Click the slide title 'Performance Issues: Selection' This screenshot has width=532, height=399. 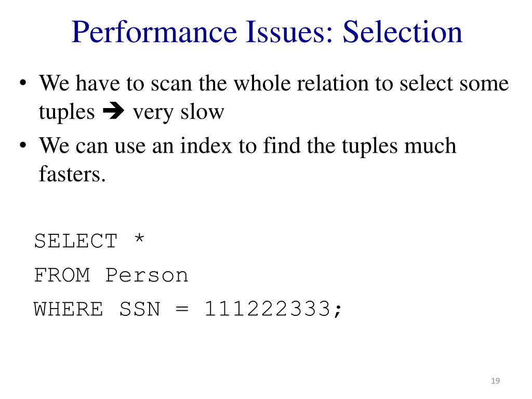[267, 32]
